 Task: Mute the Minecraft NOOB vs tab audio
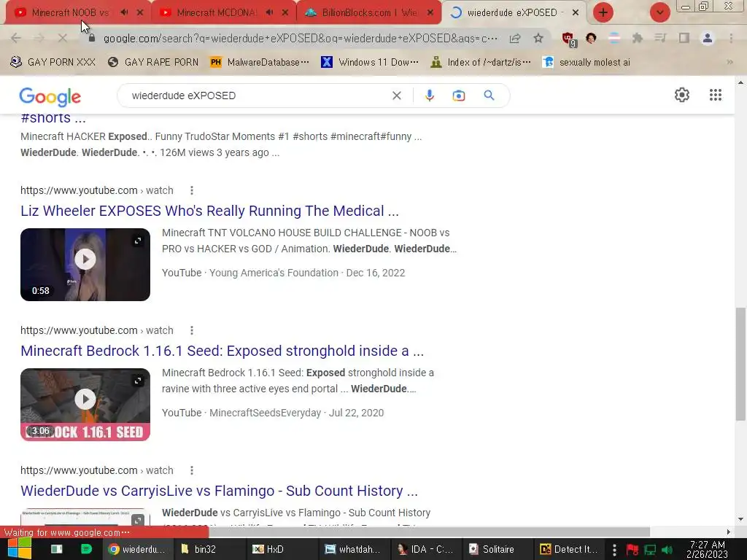pos(124,12)
